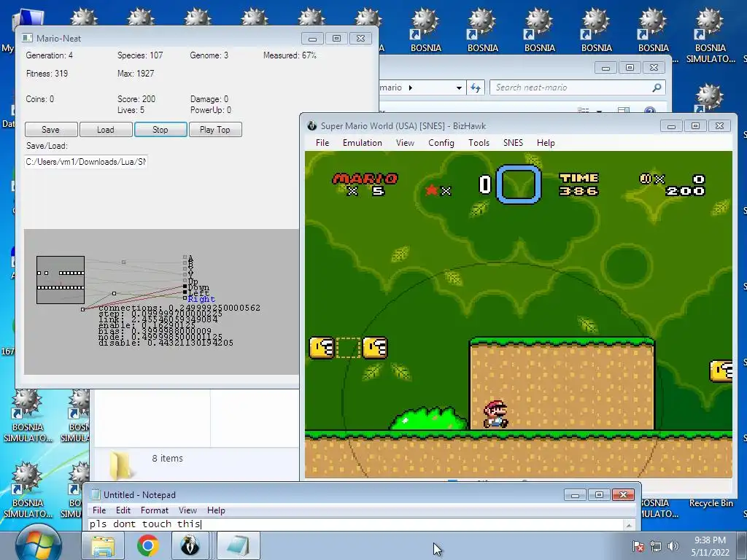
Task: Open the Explorer address bar dropdown arrow
Action: point(459,87)
